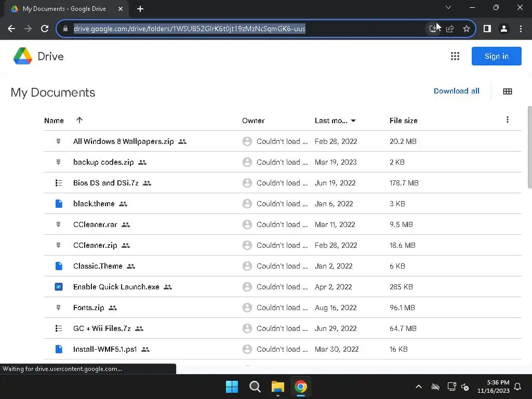
Task: Click the blue document icon for Classic.Theme
Action: pyautogui.click(x=59, y=266)
